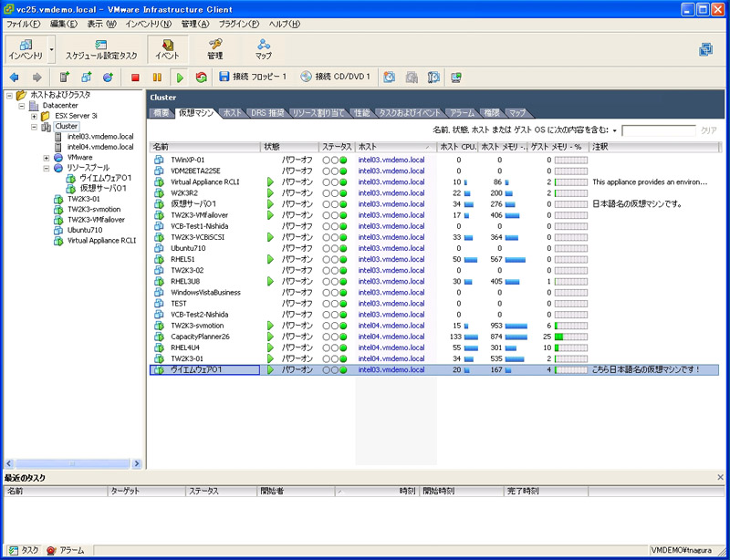Open the Scheduled Tasks (スケジュール設定タスク) view
Viewport: 730px width, 560px height.
[101, 49]
